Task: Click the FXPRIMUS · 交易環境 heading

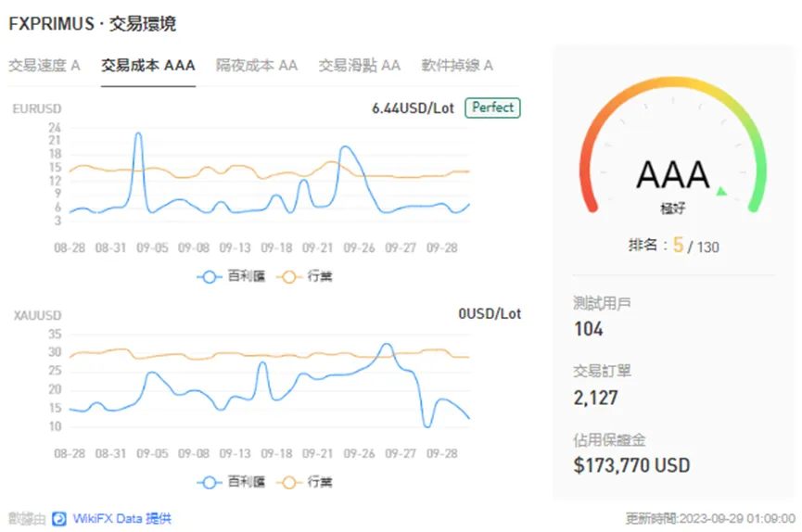Action: coord(93,24)
